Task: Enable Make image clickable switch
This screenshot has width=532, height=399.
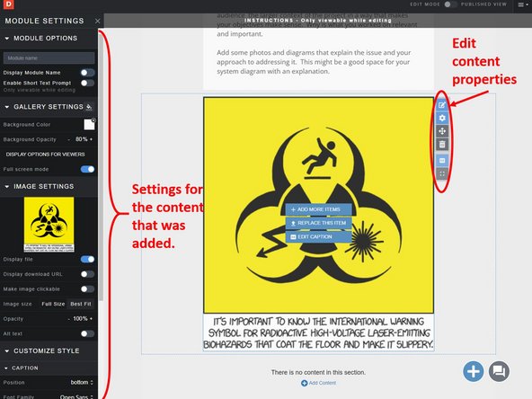Action: [x=87, y=289]
